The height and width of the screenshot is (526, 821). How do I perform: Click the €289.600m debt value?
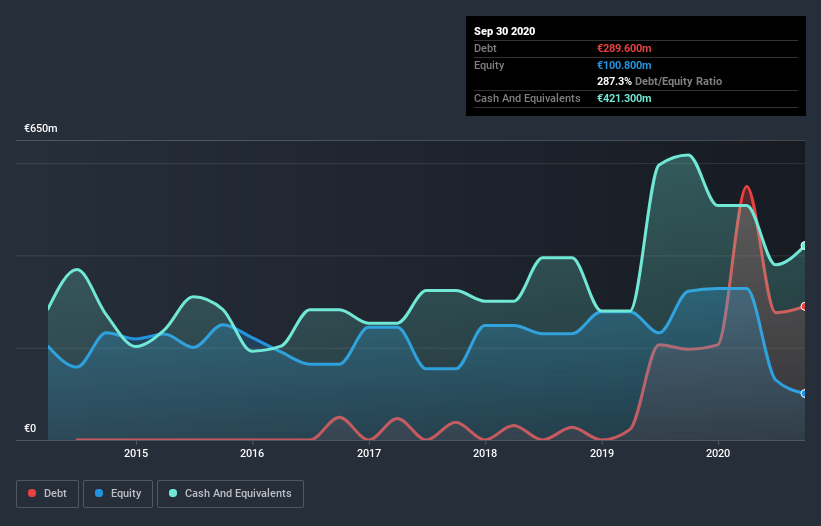624,48
